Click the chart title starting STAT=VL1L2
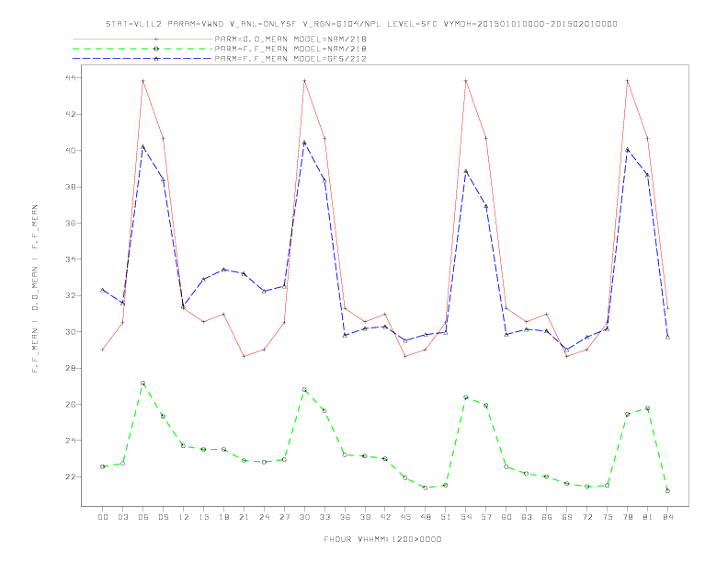 361,24
